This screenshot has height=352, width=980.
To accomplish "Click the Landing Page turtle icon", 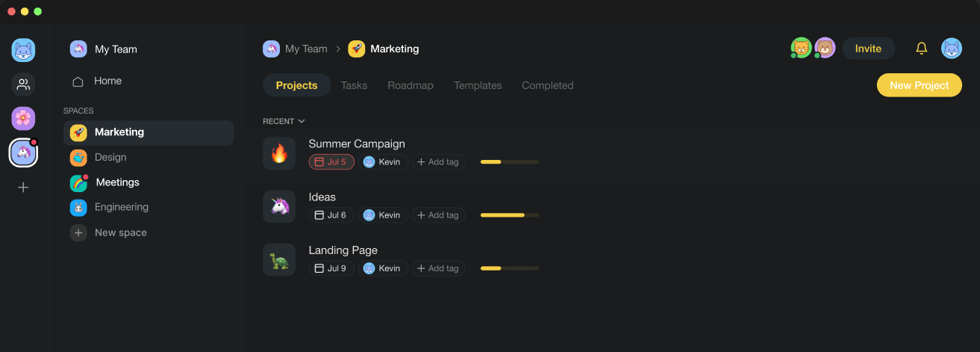I will click(279, 260).
